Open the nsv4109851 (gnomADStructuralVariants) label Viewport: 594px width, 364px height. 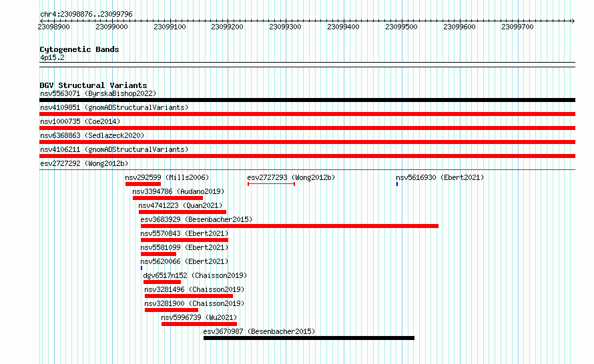[114, 107]
